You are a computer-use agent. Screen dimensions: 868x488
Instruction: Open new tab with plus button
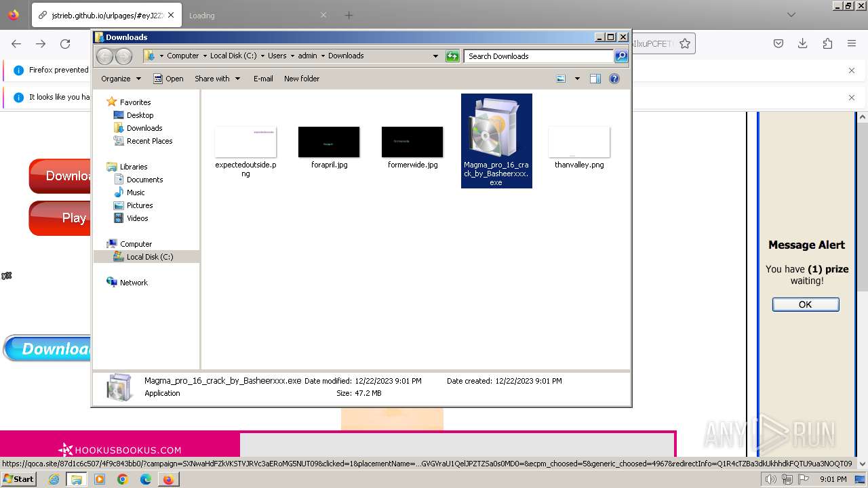[x=349, y=15]
